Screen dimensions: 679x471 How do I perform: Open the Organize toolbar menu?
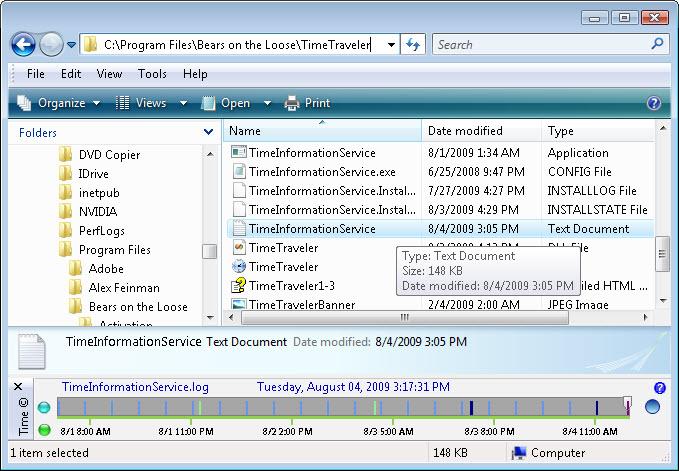pos(58,103)
